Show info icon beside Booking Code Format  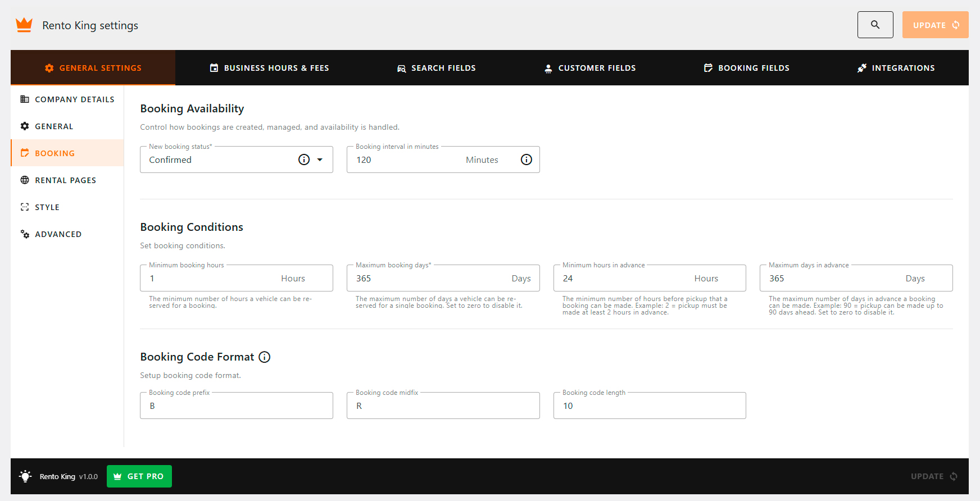point(265,357)
